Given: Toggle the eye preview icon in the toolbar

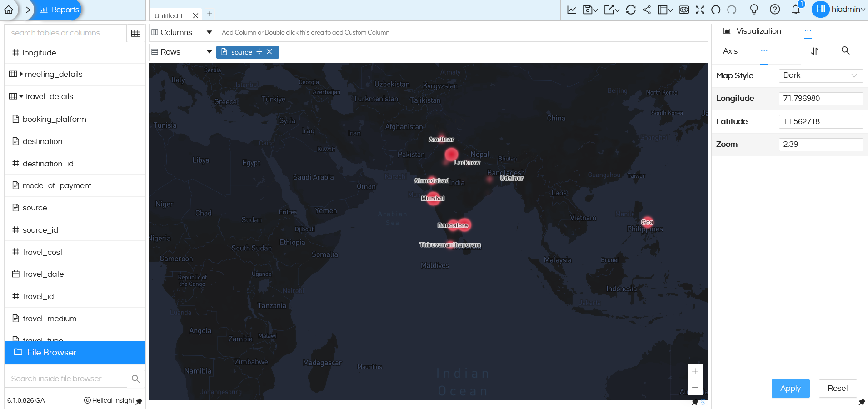Looking at the screenshot, I should (684, 10).
